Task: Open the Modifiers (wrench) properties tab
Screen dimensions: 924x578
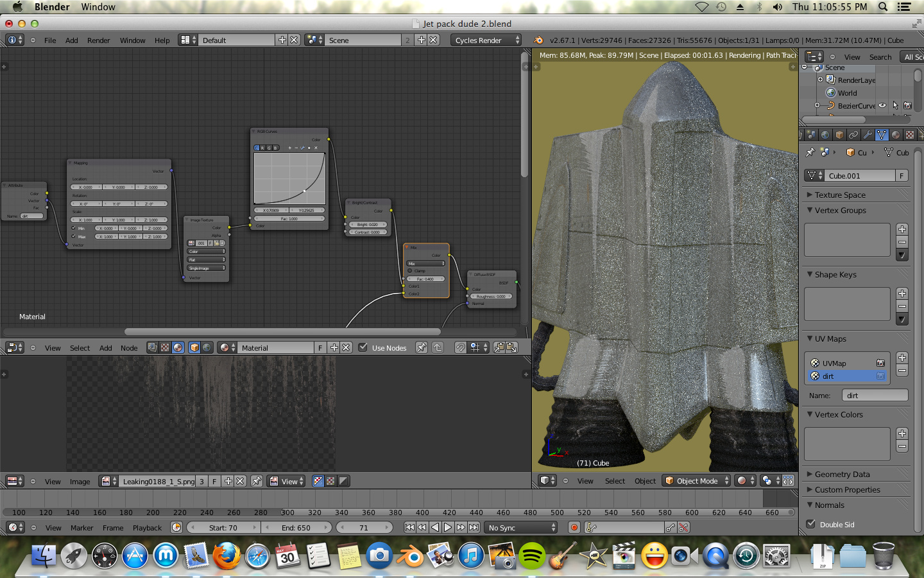Action: tap(868, 135)
